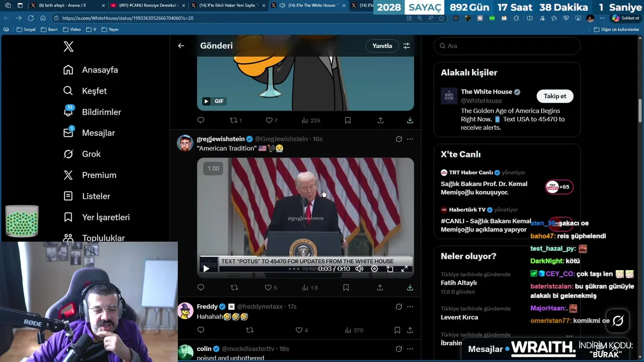The image size is (644, 362).
Task: Bookmark the GIF post
Action: (x=348, y=120)
